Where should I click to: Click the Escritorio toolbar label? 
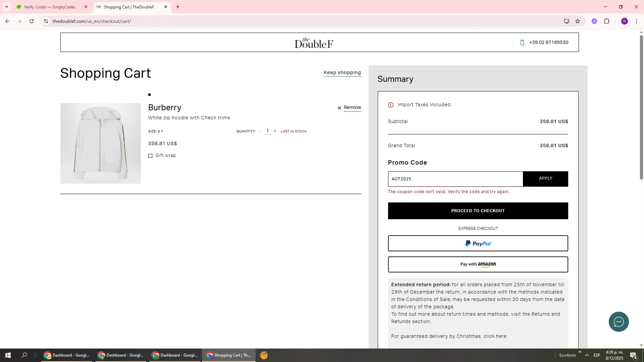pyautogui.click(x=568, y=355)
